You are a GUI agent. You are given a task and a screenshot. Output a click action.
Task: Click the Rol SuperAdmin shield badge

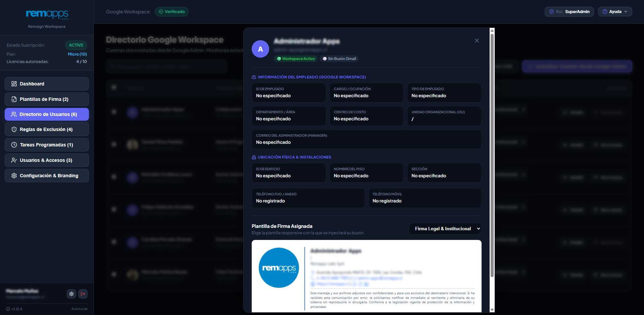pyautogui.click(x=569, y=12)
